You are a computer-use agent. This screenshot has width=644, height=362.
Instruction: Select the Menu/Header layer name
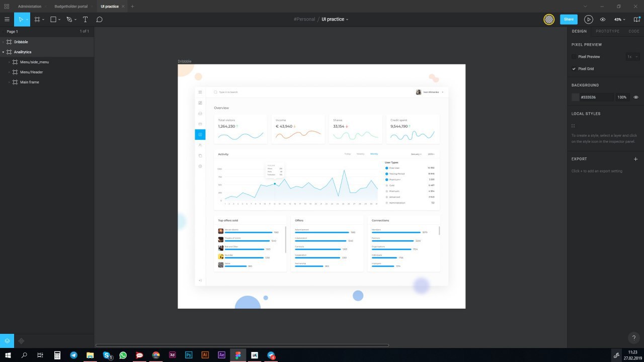click(31, 72)
